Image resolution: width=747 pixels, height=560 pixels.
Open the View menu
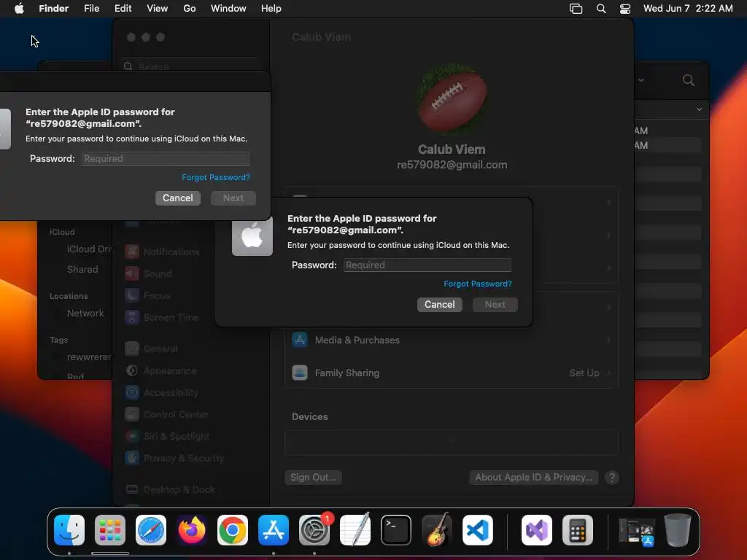(x=158, y=9)
